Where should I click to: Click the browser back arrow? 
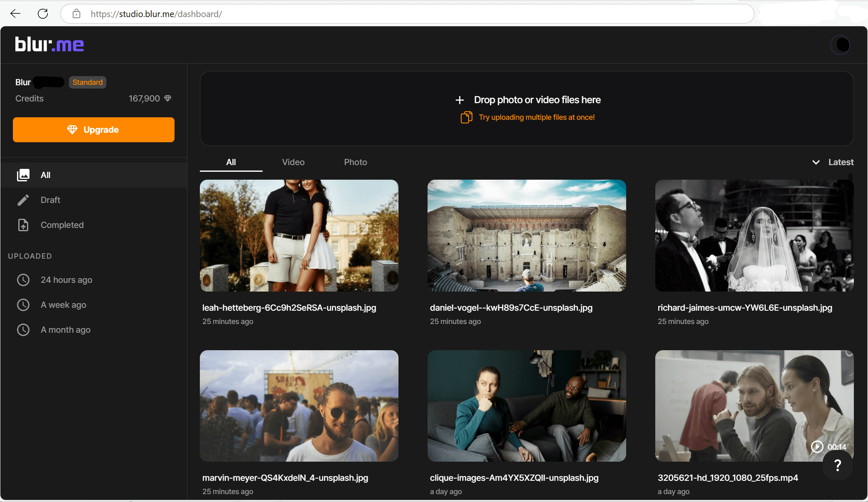click(x=15, y=14)
